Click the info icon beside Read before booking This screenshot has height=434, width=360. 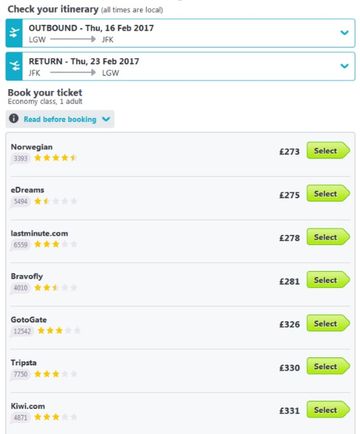tap(14, 118)
